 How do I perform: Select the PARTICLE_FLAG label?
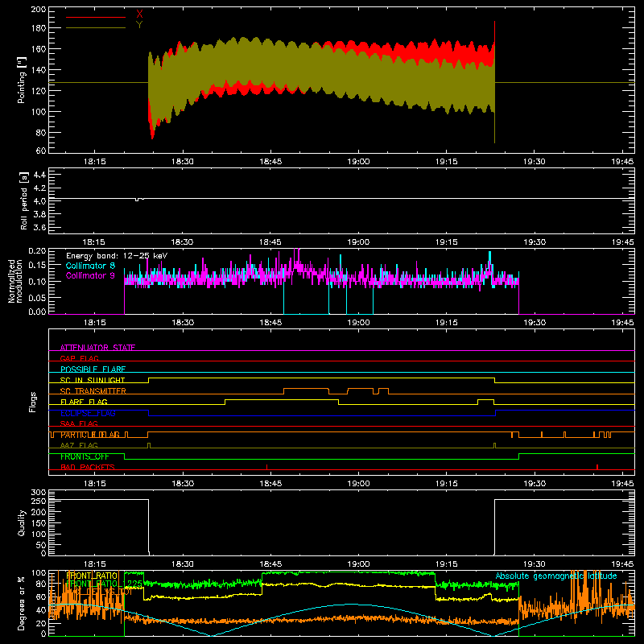click(x=90, y=435)
